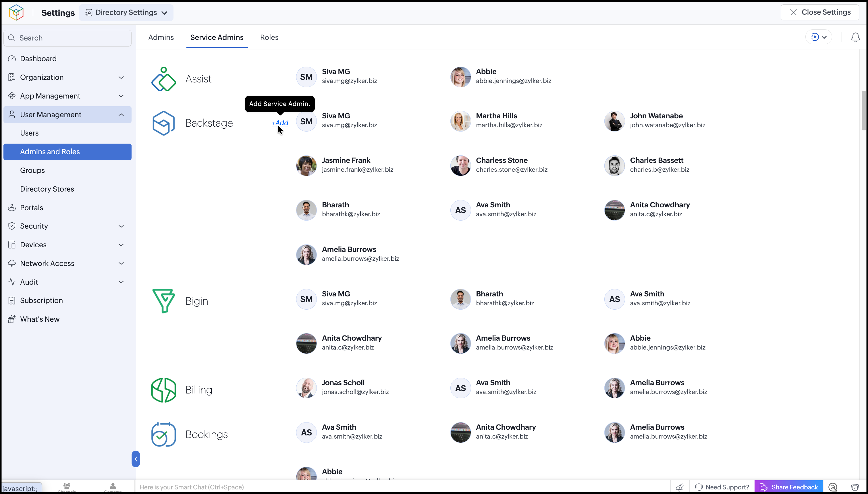The height and width of the screenshot is (494, 868).
Task: Collapse the User Management chevron
Action: point(121,115)
